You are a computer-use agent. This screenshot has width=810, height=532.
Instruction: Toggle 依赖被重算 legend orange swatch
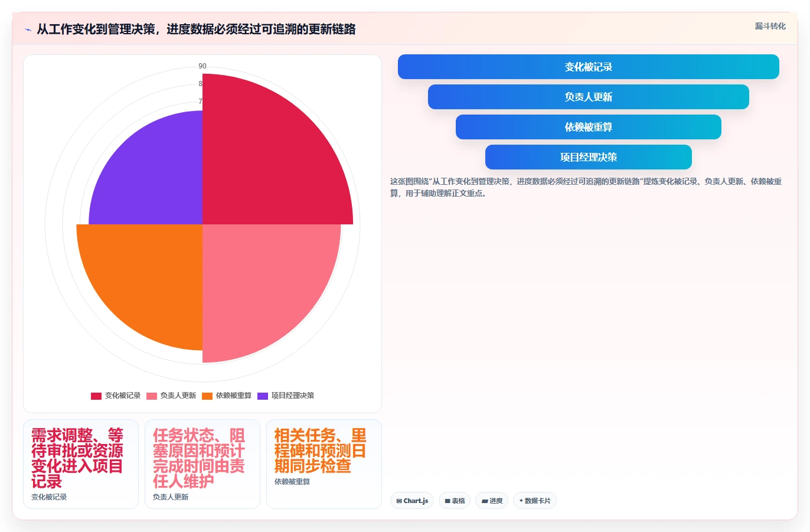pyautogui.click(x=207, y=396)
